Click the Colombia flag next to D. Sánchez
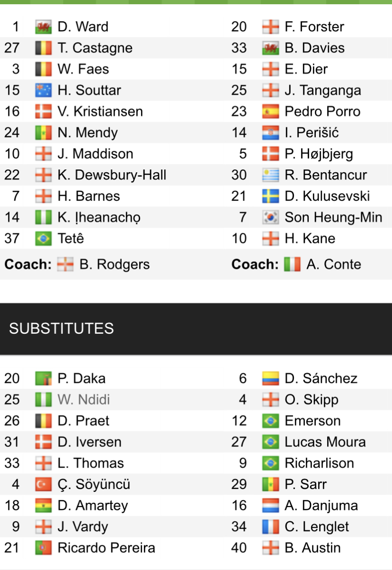The height and width of the screenshot is (570, 392). pos(270,379)
